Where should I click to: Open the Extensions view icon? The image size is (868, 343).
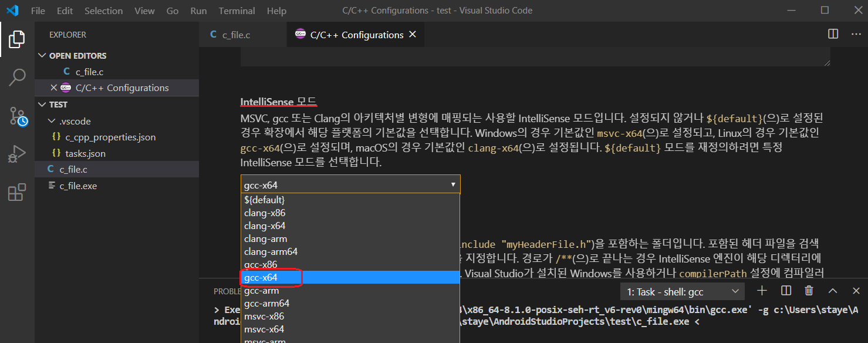point(17,192)
